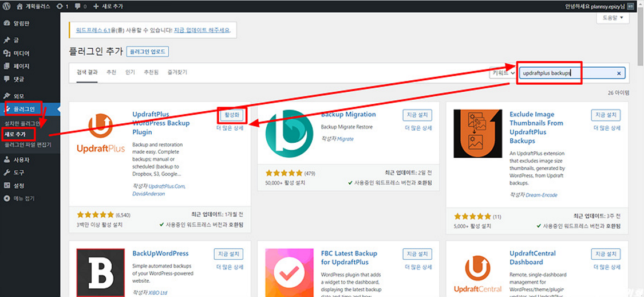Viewport: 644px width, 297px height.
Task: Install FBC Latest Backup plugin
Action: click(417, 254)
